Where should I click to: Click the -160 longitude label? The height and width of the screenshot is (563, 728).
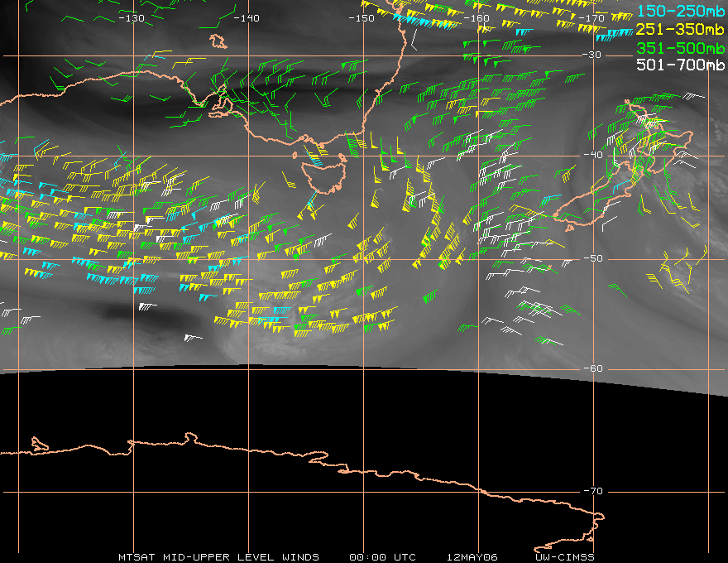point(477,18)
